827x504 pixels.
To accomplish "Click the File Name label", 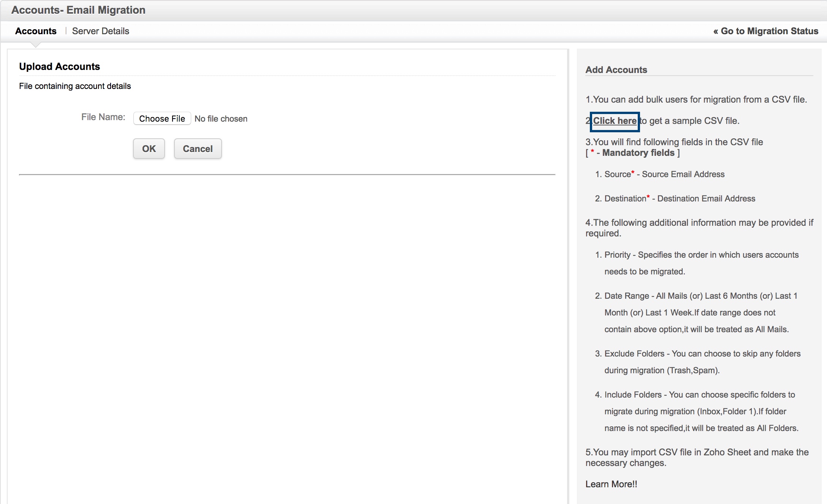I will pyautogui.click(x=103, y=117).
